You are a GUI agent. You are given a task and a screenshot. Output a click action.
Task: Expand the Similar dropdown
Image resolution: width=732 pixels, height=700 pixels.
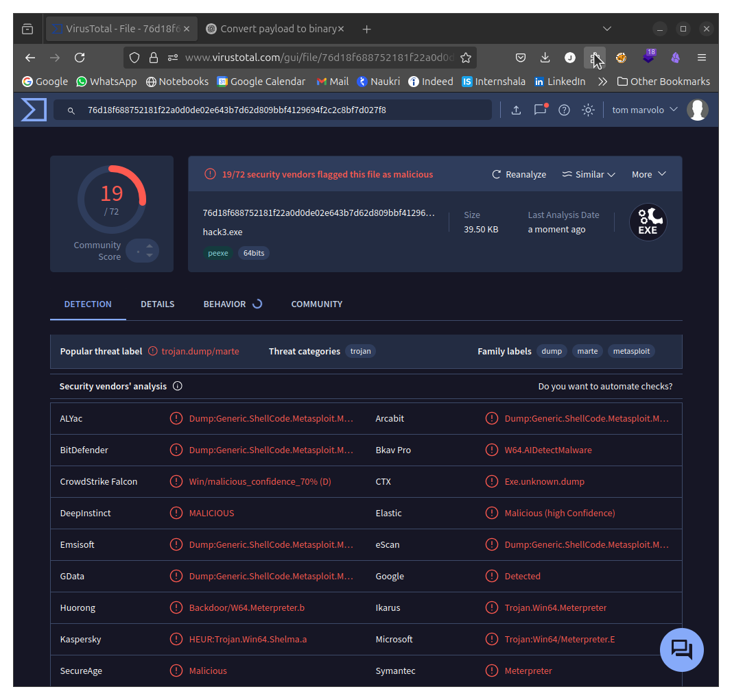(x=588, y=175)
